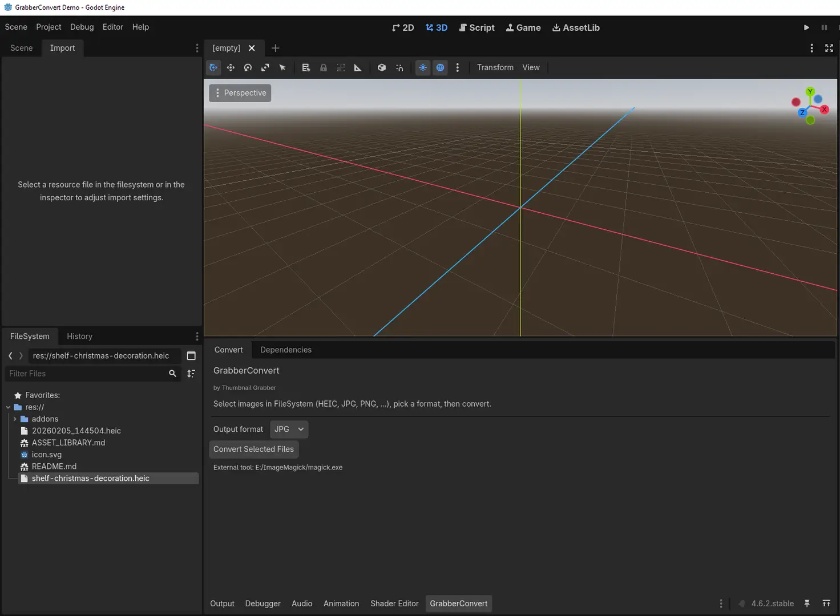Snap view to the Z axis
Image resolution: width=840 pixels, height=616 pixels.
[802, 112]
